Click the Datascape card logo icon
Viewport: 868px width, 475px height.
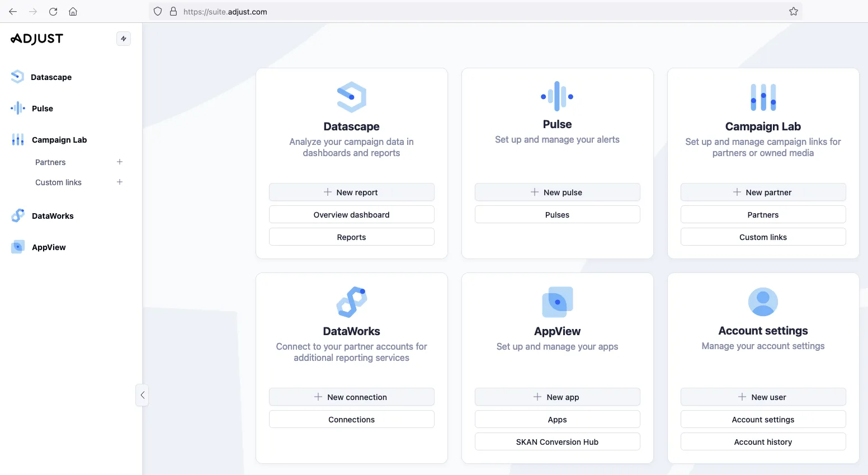[x=351, y=97]
